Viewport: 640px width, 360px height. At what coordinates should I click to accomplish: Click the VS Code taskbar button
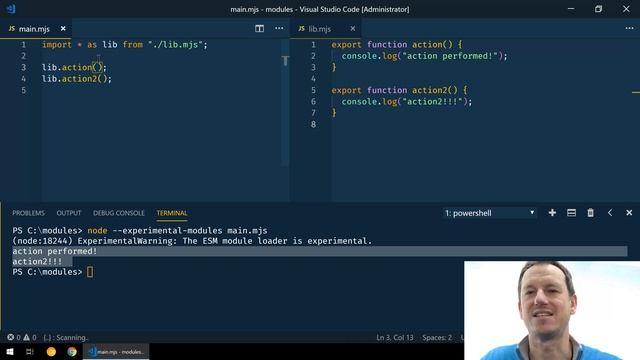click(116, 351)
